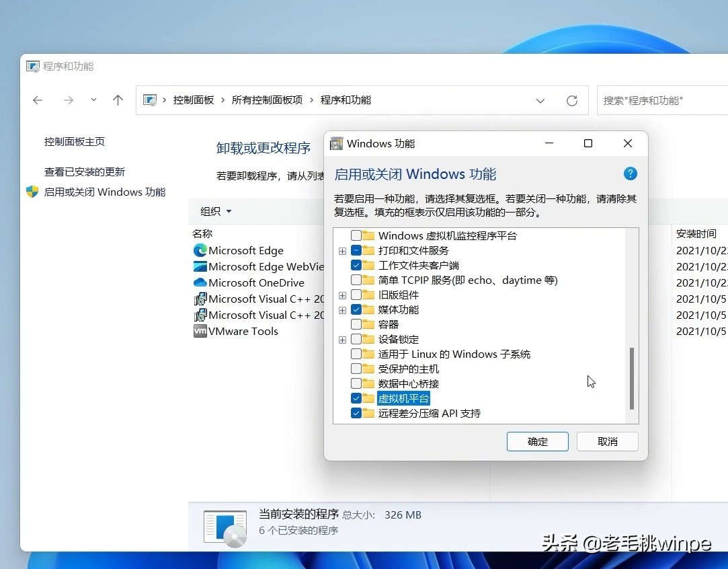Click control panel icon in address bar

(149, 100)
